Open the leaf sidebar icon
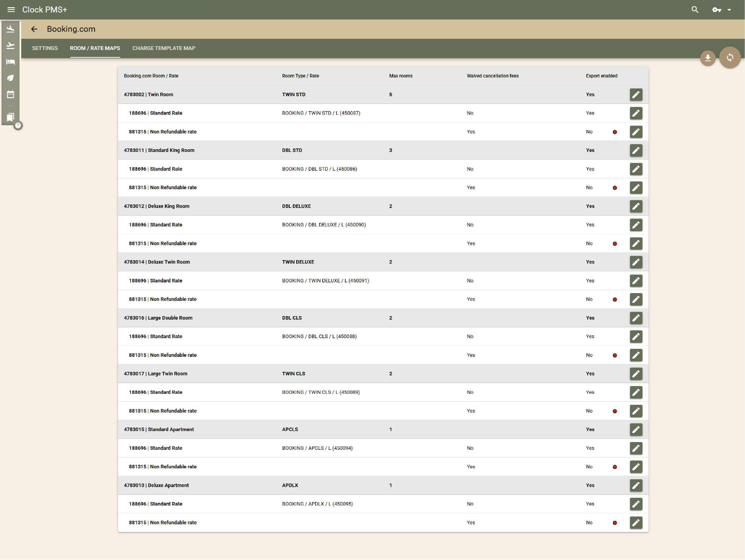 click(x=10, y=78)
